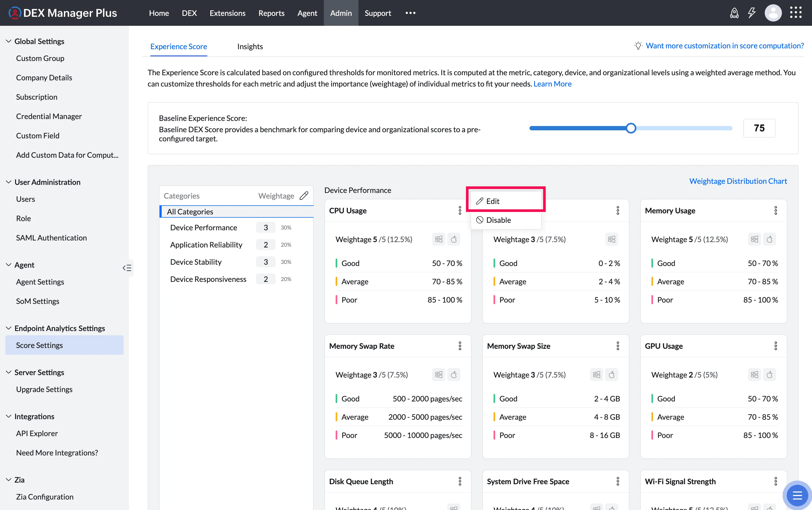Open Custom Group in the sidebar
812x510 pixels.
[x=40, y=58]
